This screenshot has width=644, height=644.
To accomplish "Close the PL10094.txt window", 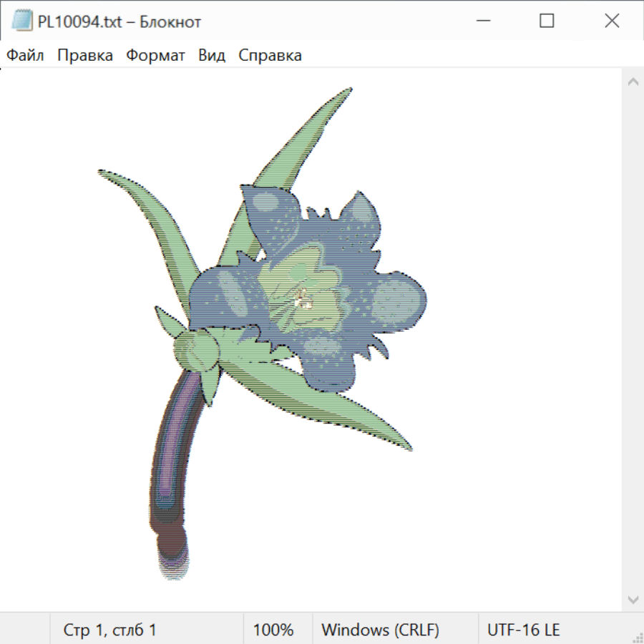I will pos(612,21).
